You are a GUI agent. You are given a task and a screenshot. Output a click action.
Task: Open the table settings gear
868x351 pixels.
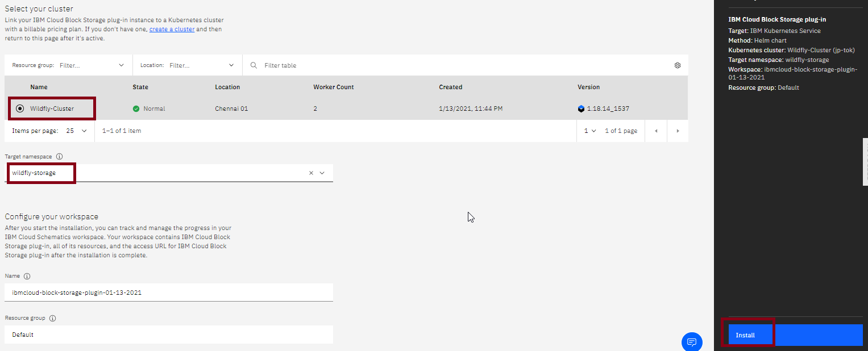pos(677,65)
